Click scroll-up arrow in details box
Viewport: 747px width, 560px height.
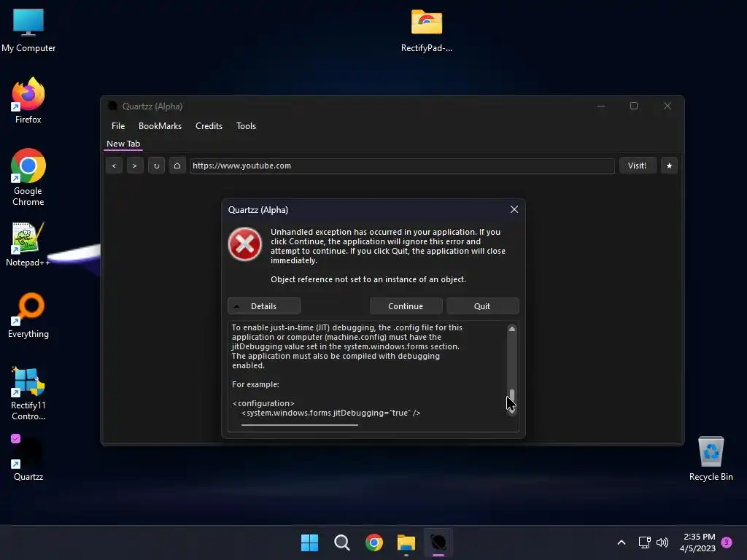tap(511, 329)
